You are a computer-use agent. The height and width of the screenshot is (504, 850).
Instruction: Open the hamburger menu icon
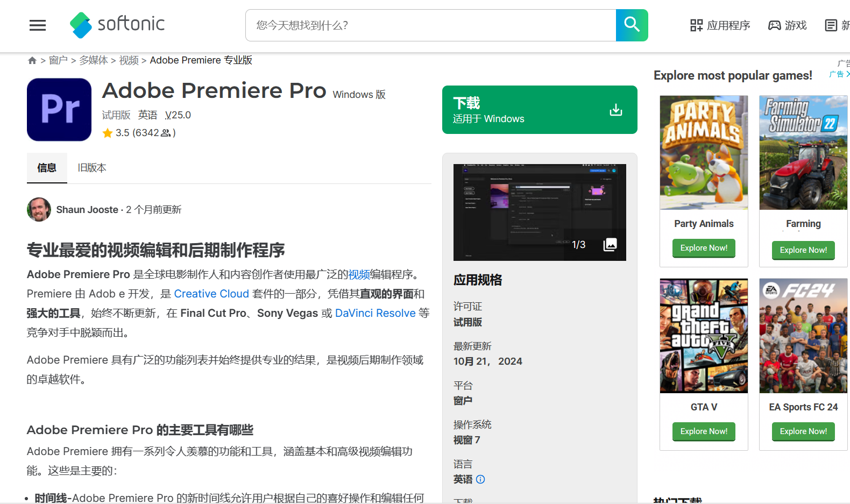(38, 25)
